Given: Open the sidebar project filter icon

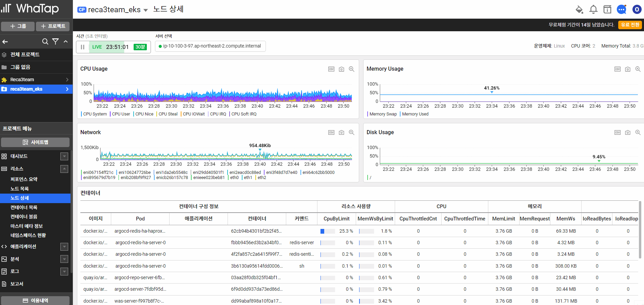Looking at the screenshot, I should [x=56, y=41].
